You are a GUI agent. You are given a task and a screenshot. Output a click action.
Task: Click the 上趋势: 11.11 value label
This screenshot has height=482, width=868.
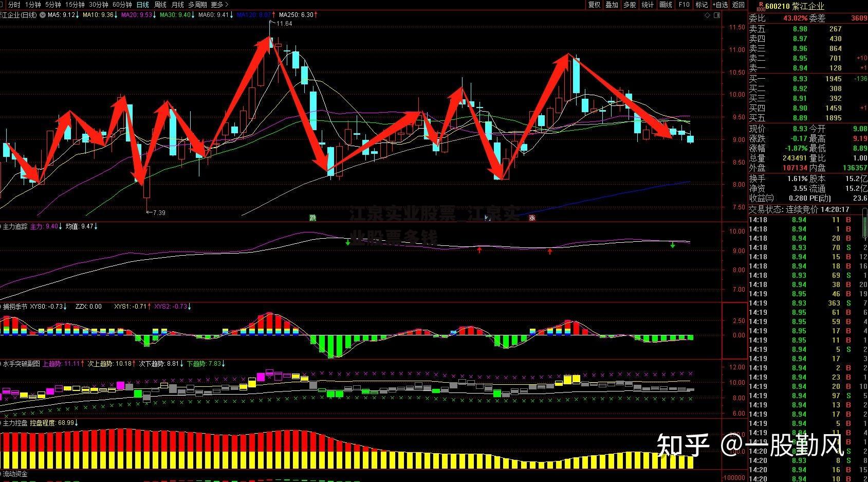coord(64,363)
